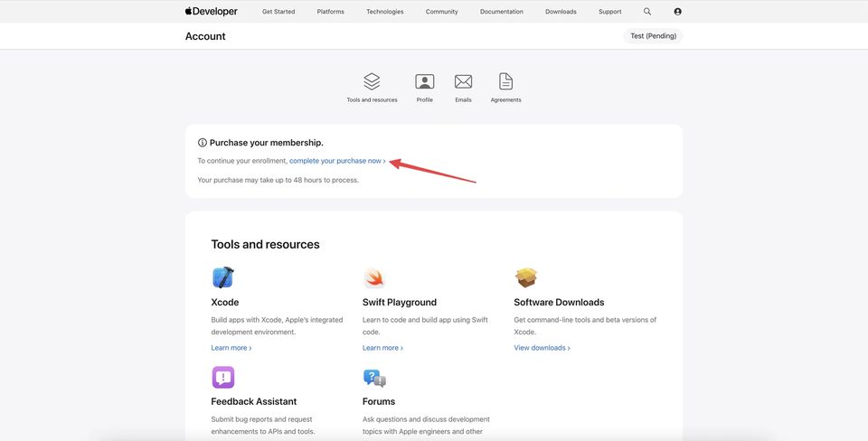Click the Software Downloads box icon
Image resolution: width=868 pixels, height=441 pixels.
[x=526, y=277]
